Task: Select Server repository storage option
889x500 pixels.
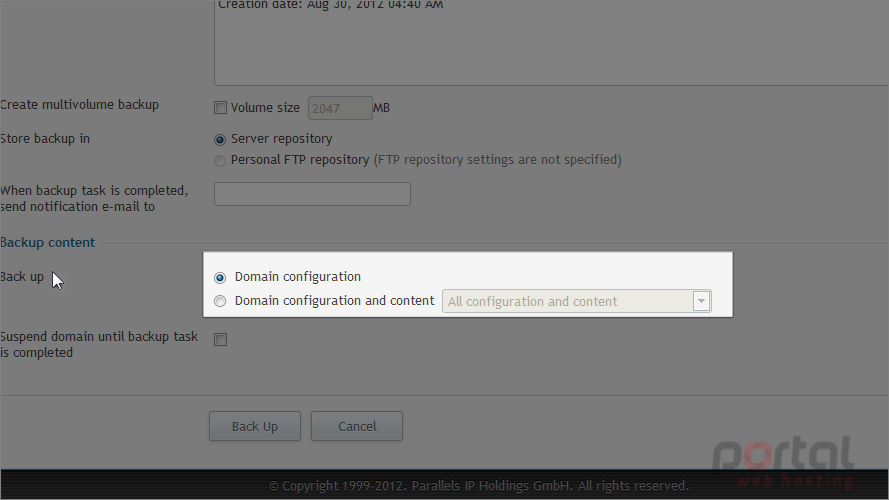Action: [x=220, y=139]
